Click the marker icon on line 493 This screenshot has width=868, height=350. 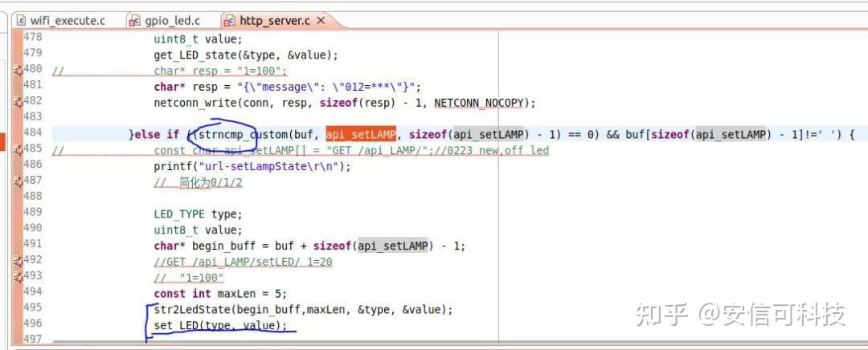pos(18,277)
